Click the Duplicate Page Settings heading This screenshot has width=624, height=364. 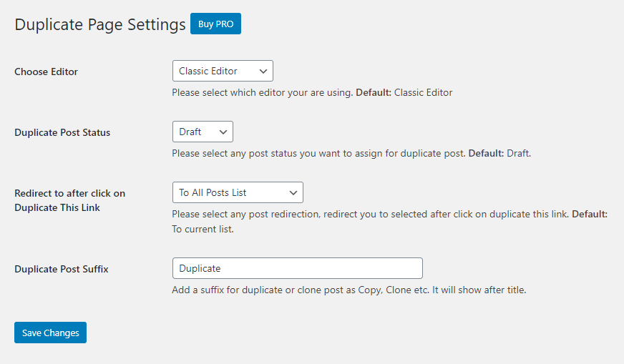(100, 24)
